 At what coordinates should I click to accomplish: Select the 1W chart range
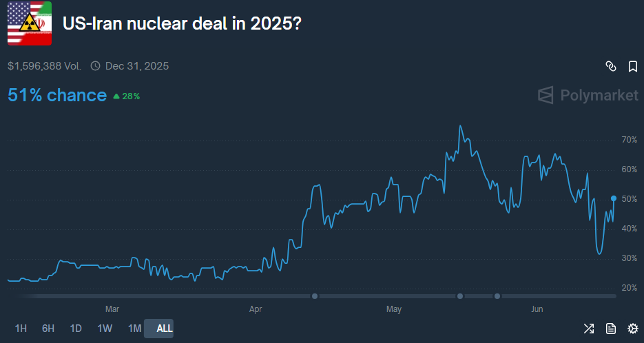coord(105,329)
